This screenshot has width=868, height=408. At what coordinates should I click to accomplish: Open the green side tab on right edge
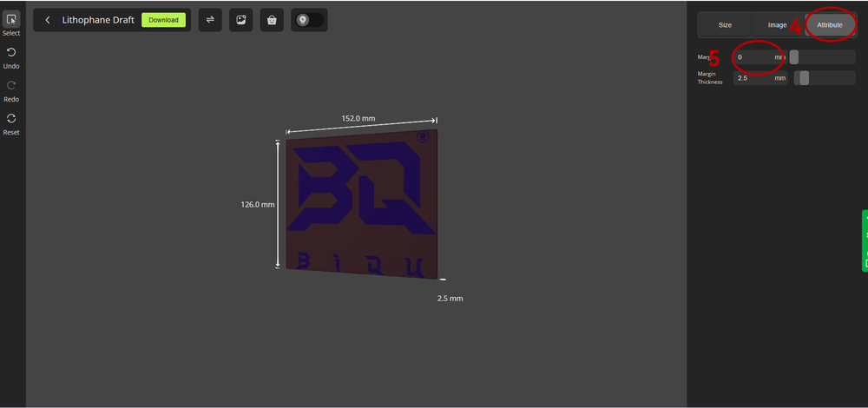pyautogui.click(x=865, y=240)
